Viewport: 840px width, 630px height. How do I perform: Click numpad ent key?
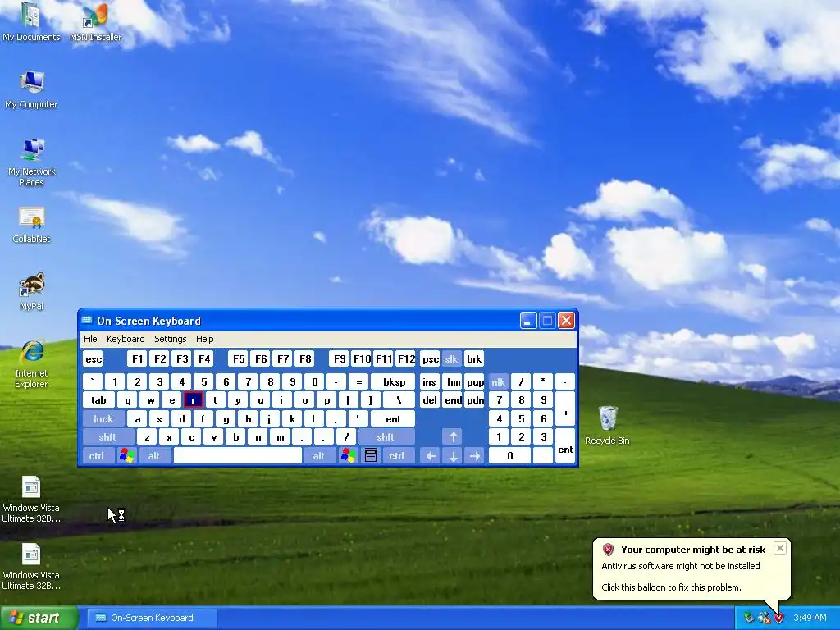[565, 447]
